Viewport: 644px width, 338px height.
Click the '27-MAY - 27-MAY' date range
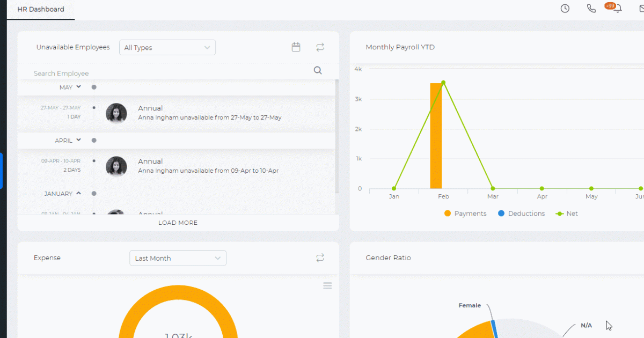(61, 108)
